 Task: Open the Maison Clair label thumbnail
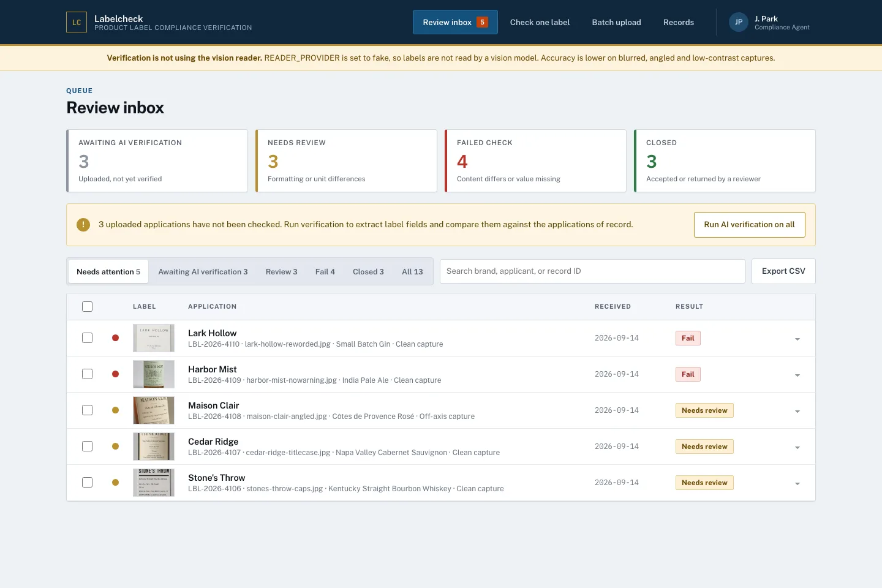click(154, 410)
